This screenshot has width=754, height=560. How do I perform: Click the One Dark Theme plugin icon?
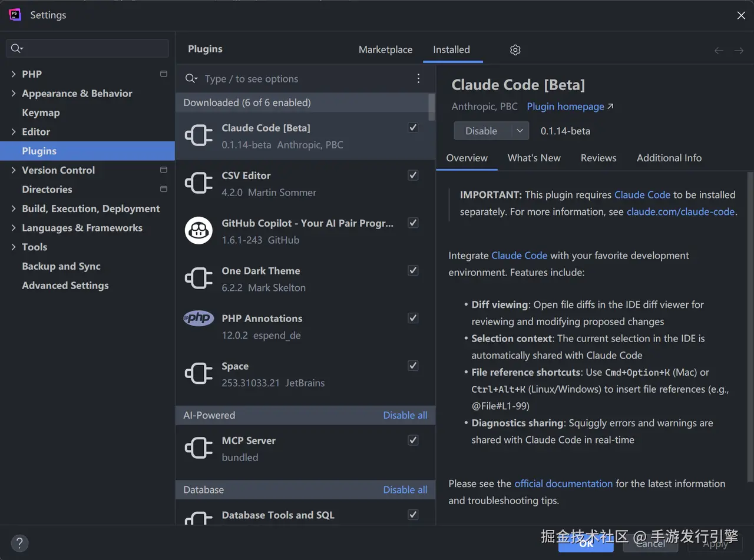click(x=199, y=279)
